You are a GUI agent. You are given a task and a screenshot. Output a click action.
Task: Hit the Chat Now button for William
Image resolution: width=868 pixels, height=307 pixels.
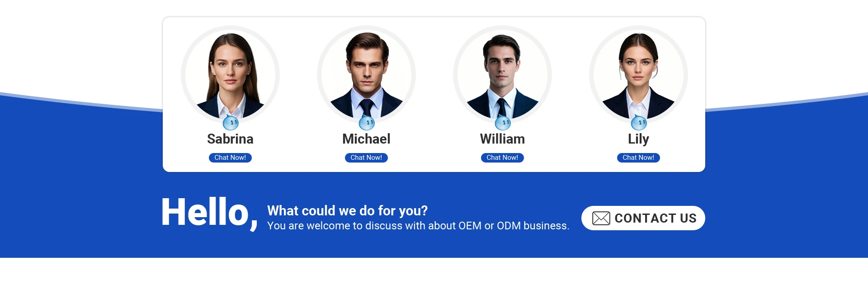tap(502, 158)
